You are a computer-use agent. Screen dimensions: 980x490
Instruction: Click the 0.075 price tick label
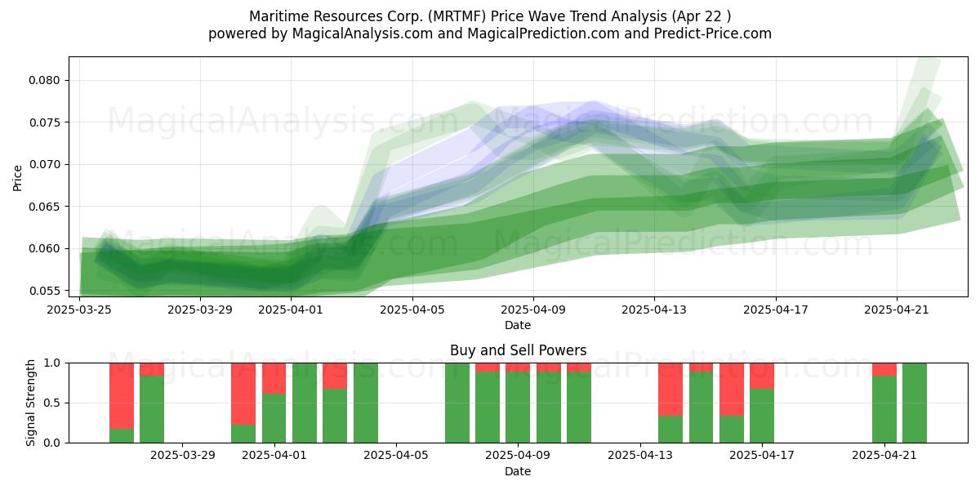(46, 122)
